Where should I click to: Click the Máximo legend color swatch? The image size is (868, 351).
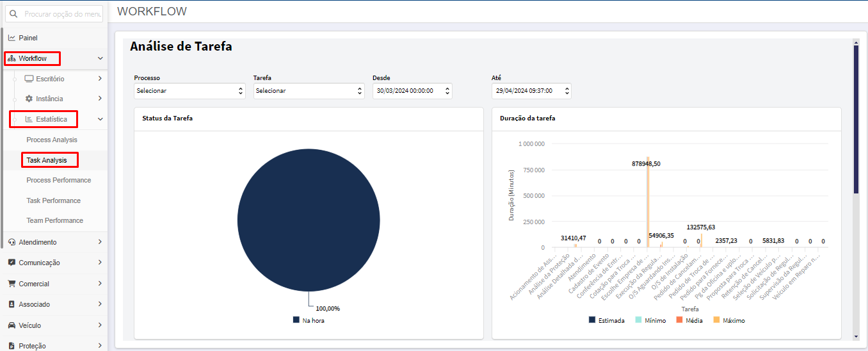716,320
